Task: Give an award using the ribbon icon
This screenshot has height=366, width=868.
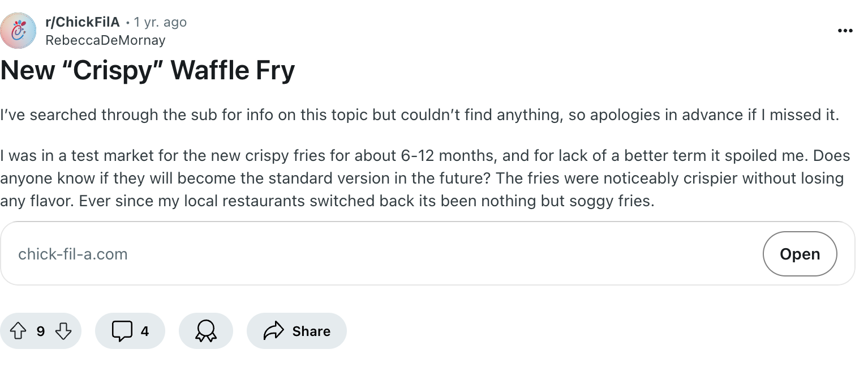Action: (205, 331)
